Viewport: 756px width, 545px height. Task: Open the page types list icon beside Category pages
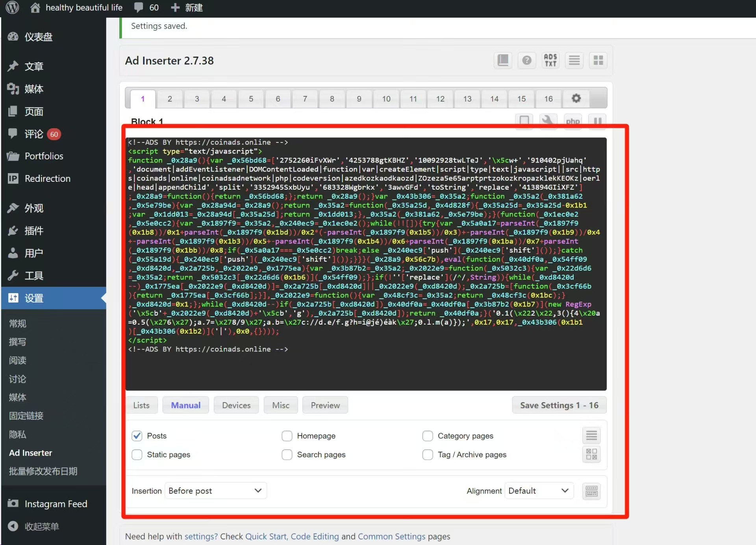point(591,436)
